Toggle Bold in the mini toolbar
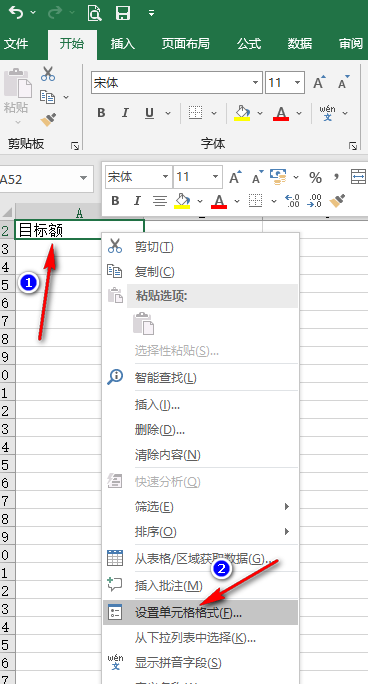This screenshot has width=368, height=684. click(x=115, y=201)
